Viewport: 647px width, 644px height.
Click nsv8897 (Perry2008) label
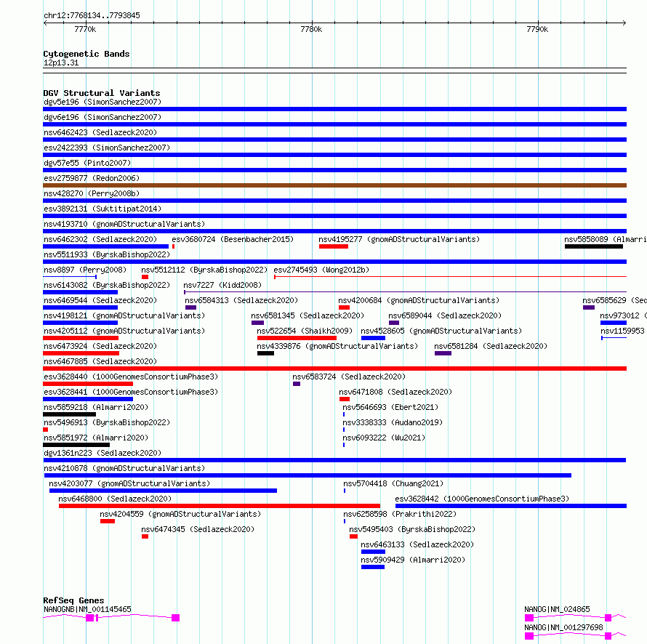tap(85, 270)
